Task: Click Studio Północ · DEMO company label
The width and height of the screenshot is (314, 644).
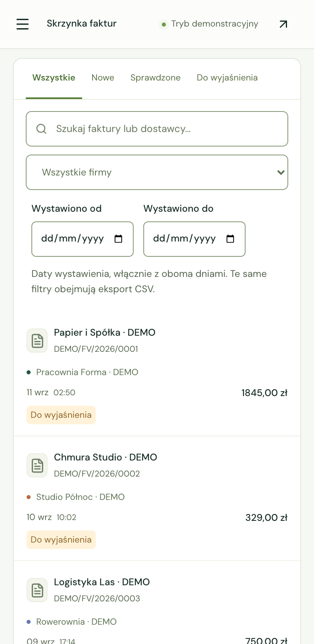Action: (x=81, y=497)
